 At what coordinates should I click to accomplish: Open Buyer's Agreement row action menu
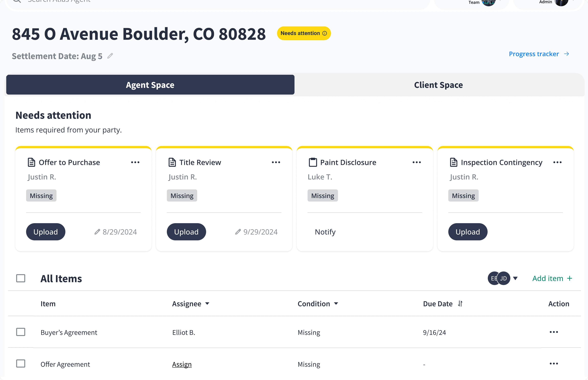click(554, 332)
